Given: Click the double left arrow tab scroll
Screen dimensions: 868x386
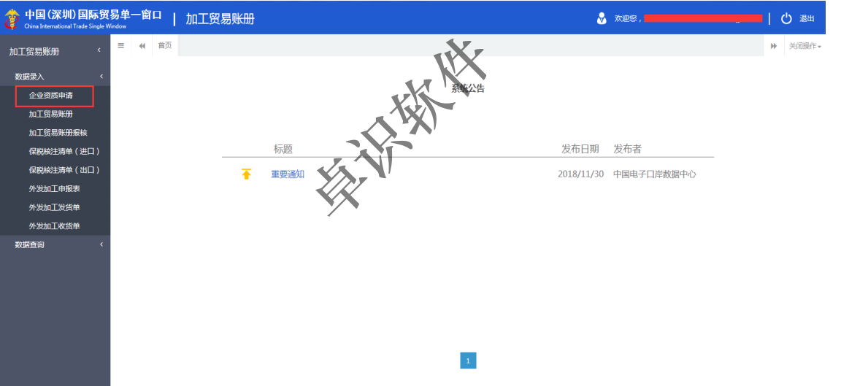Looking at the screenshot, I should [x=142, y=45].
